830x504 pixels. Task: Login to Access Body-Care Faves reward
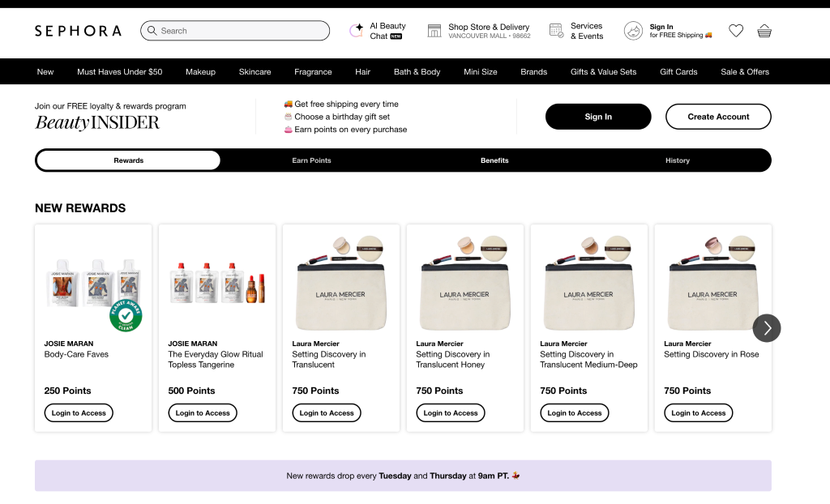79,413
